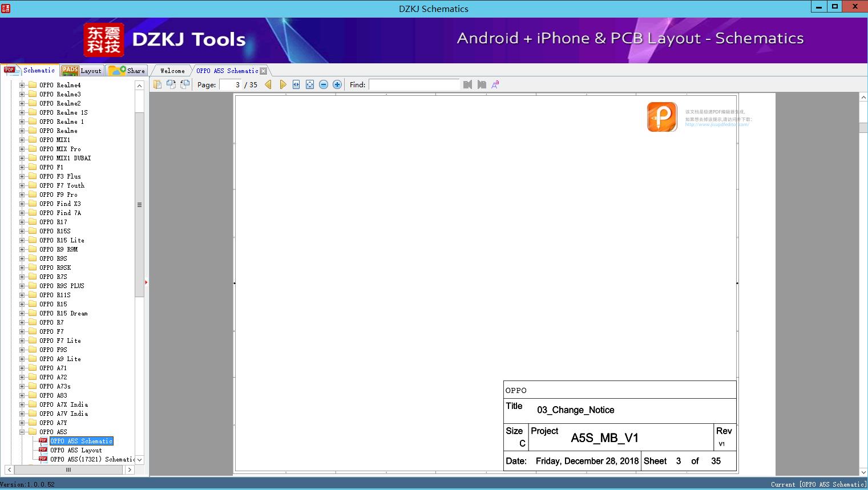
Task: Select OPPO F9 Pro tree entry
Action: pos(58,195)
